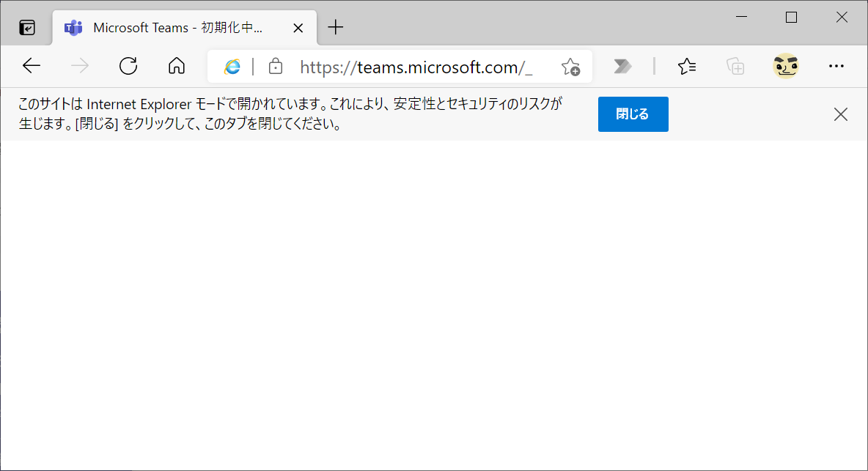This screenshot has height=471, width=868.
Task: Add this page to favorites
Action: click(x=570, y=67)
